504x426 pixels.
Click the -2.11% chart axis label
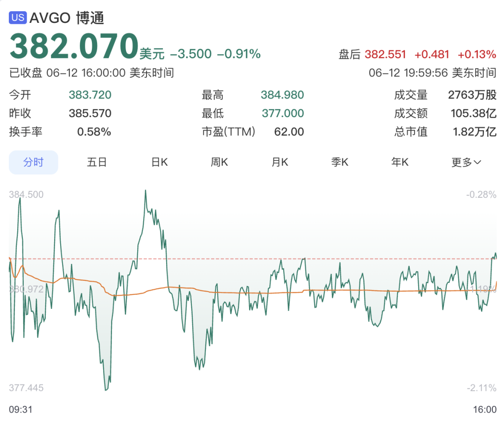[482, 388]
